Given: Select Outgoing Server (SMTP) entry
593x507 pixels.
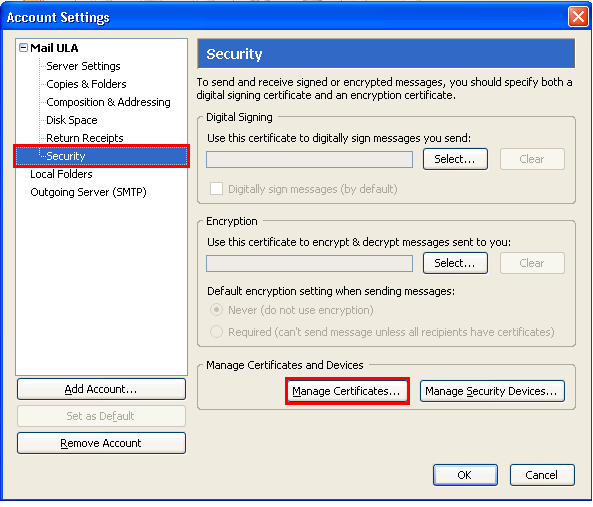Looking at the screenshot, I should click(x=88, y=192).
